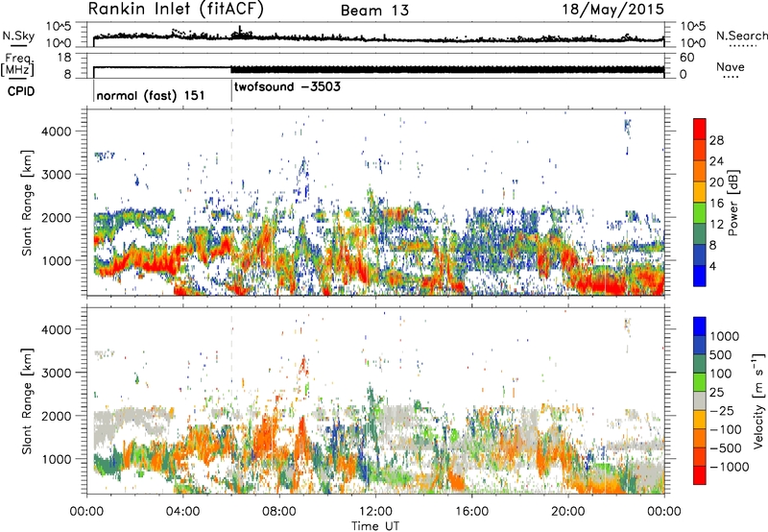Click the 'Freq. [MHz]' axis label
Viewport: 768px width, 532px height.
(x=18, y=65)
